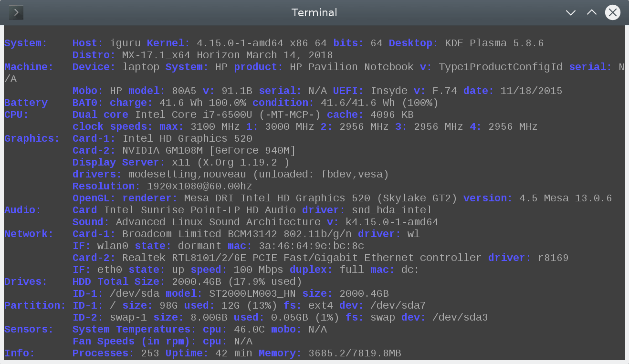
Task: Click the Info: section label
Action: (20, 354)
